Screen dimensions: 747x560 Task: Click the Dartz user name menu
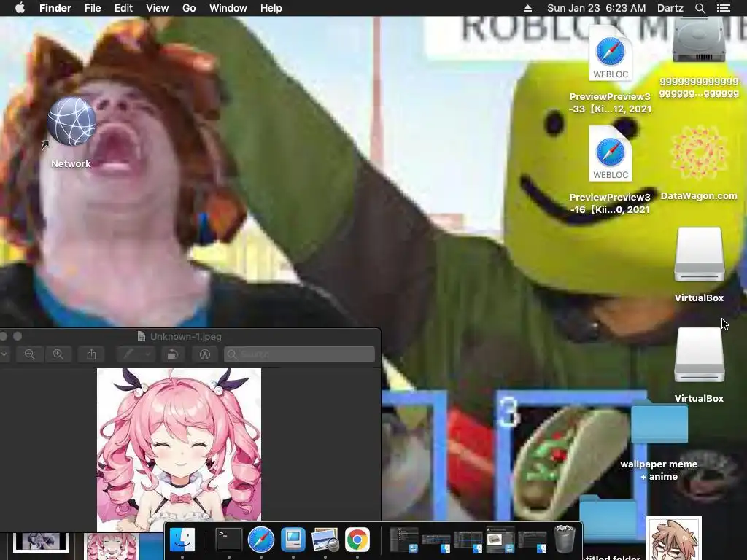pos(670,8)
